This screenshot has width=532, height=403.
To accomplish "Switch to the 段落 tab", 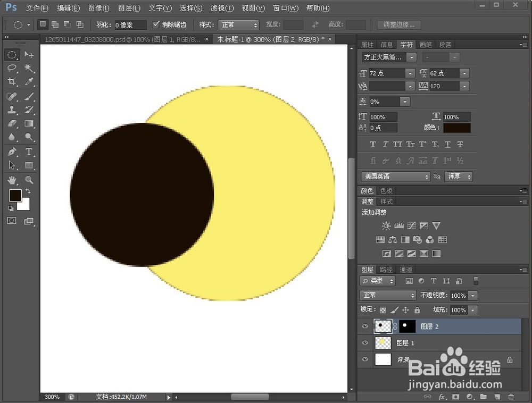I will click(x=445, y=45).
